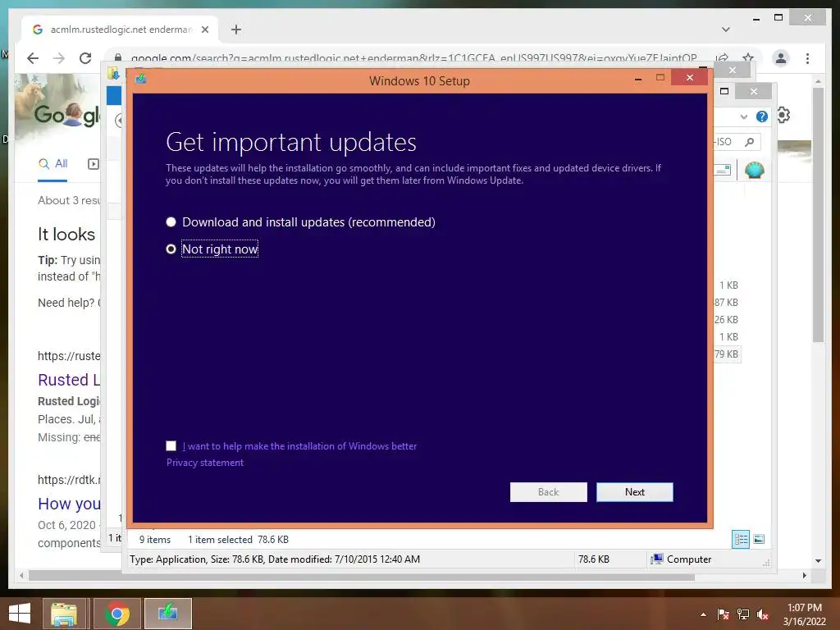Select the 87 KB file size cell
840x630 pixels.
[727, 302]
